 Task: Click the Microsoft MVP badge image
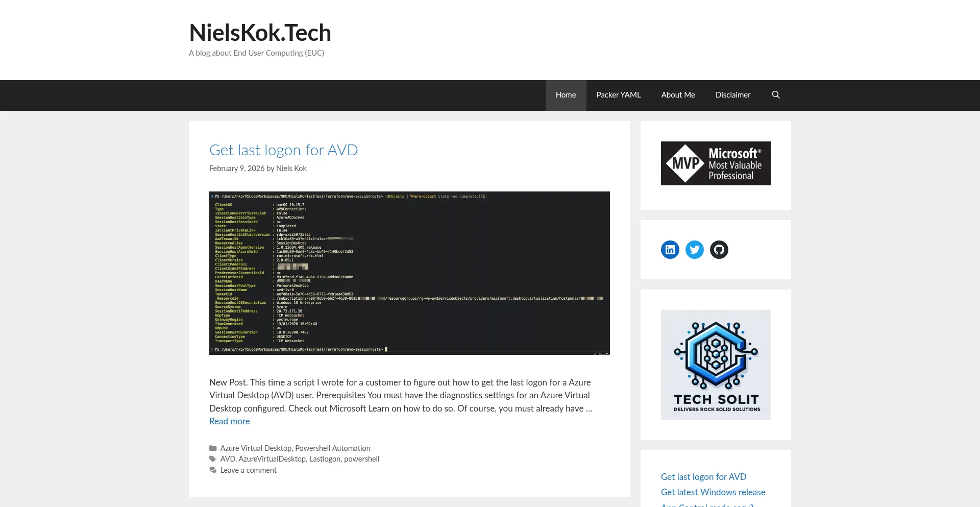716,163
